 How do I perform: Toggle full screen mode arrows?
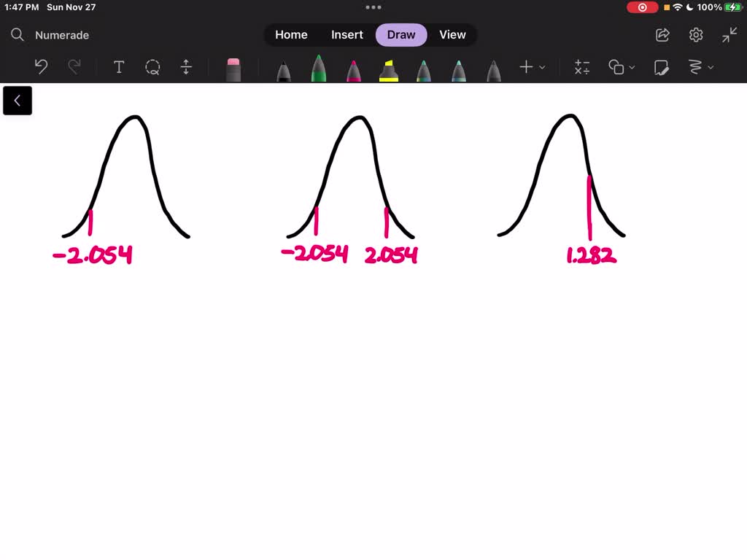[x=729, y=35]
